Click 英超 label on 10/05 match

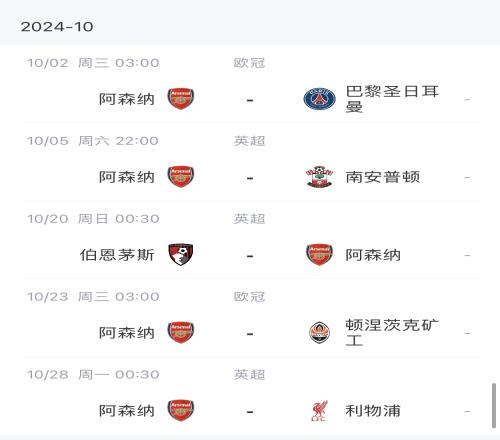click(x=249, y=141)
